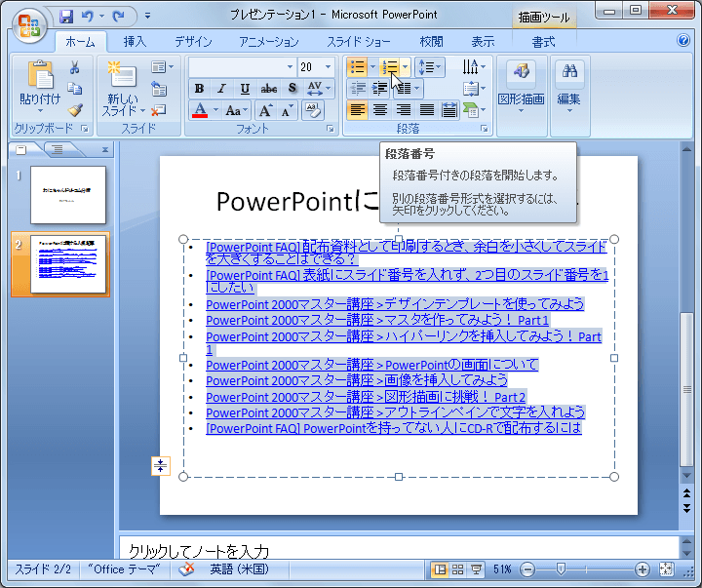Apply the red font color swatch

[200, 110]
